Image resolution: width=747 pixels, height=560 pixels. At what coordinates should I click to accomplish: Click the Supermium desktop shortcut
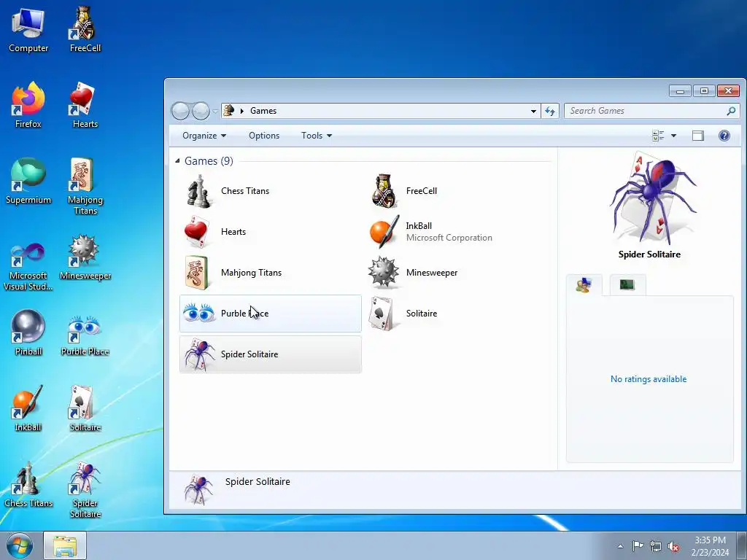coord(28,182)
